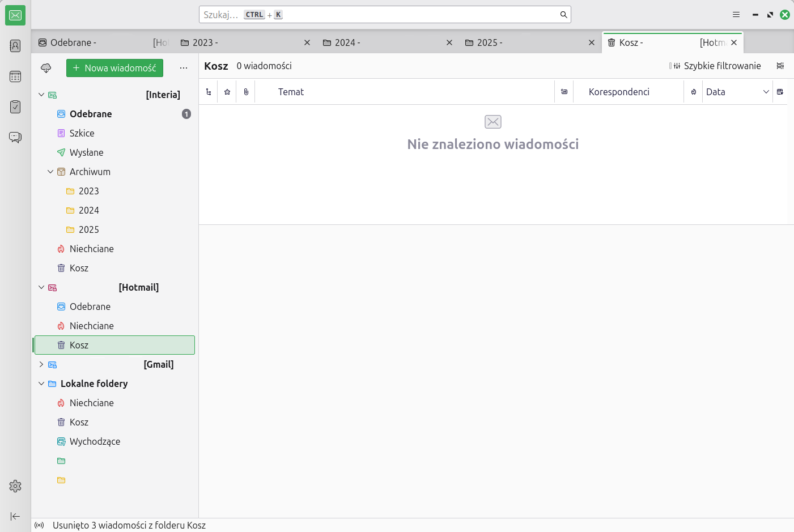Collapse the spaces toolbar arrow
This screenshot has width=794, height=532.
[x=15, y=516]
